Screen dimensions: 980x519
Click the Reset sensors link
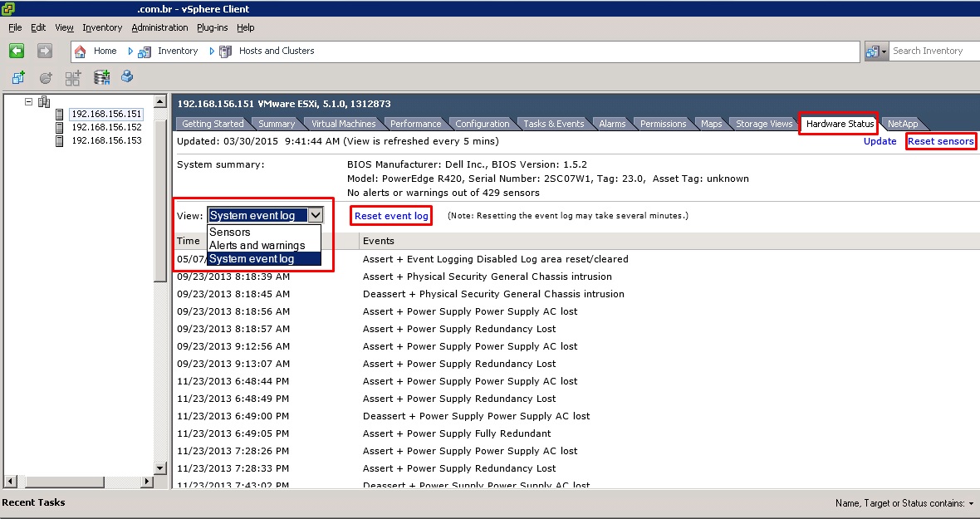(x=940, y=141)
